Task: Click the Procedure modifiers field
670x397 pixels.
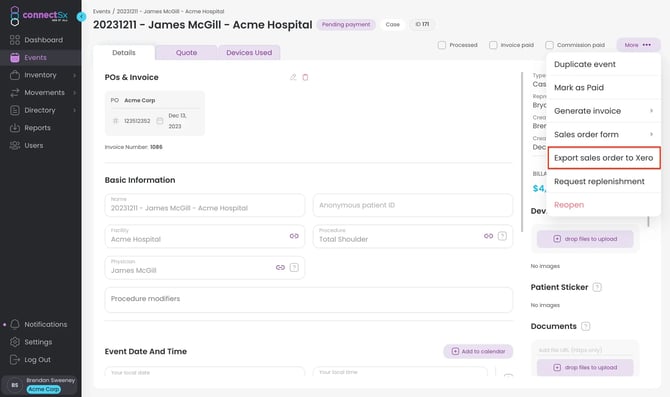Action: pos(309,299)
